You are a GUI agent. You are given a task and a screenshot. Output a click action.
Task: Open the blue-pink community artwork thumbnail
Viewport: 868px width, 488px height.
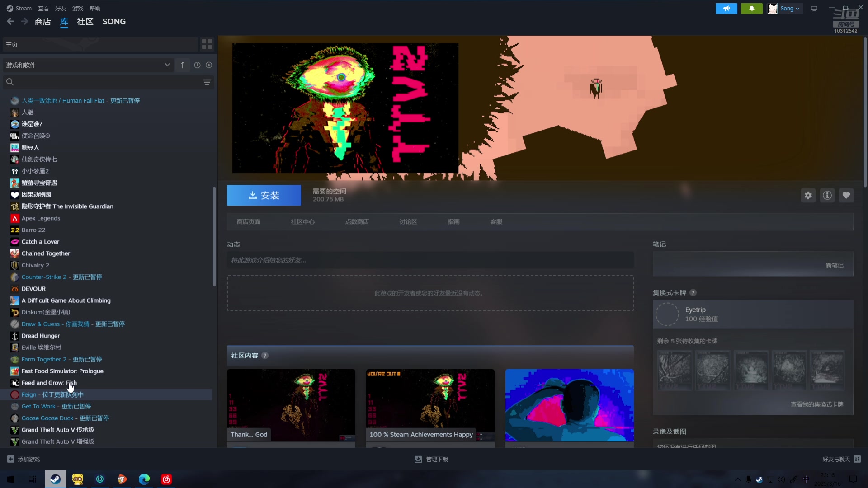click(569, 405)
